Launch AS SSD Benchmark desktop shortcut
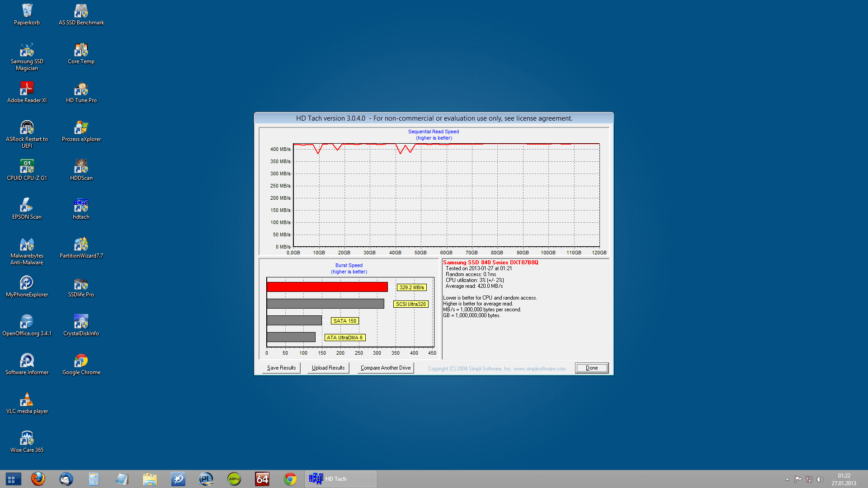This screenshot has width=868, height=488. [81, 14]
